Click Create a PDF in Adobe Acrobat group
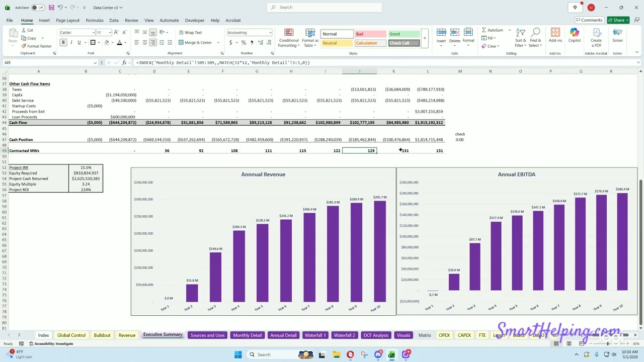The width and height of the screenshot is (644, 362). tap(596, 38)
